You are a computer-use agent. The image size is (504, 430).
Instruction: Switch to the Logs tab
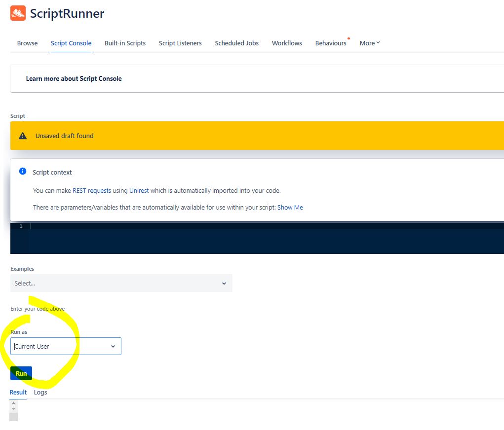(40, 392)
